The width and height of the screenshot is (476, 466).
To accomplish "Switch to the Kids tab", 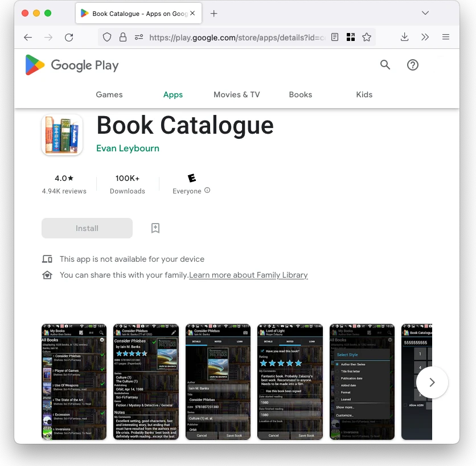I will [x=364, y=94].
